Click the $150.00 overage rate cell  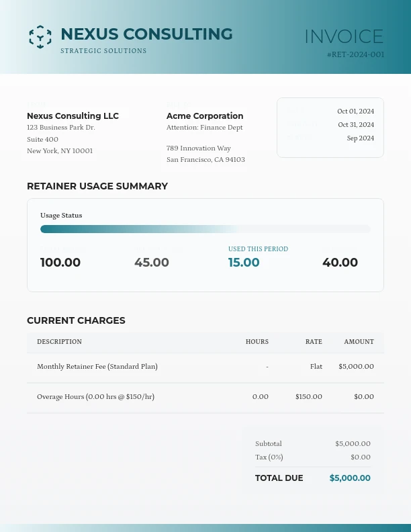308,397
